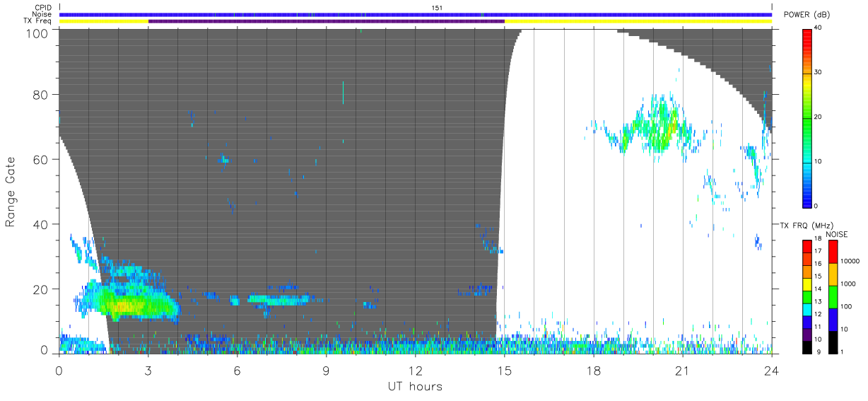
Task: Click the 40 tick on Range Gate axis
Action: pos(42,224)
